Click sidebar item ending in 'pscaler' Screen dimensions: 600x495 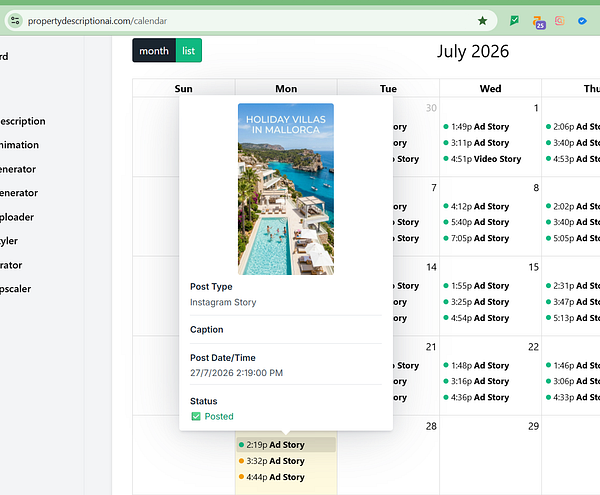pyautogui.click(x=15, y=289)
